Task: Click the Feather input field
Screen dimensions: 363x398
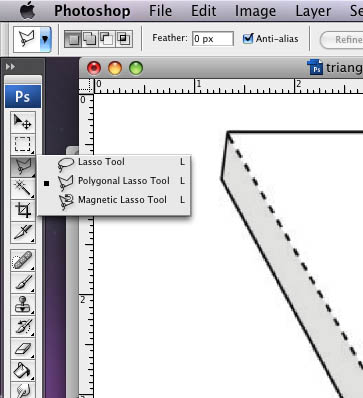Action: pos(213,39)
